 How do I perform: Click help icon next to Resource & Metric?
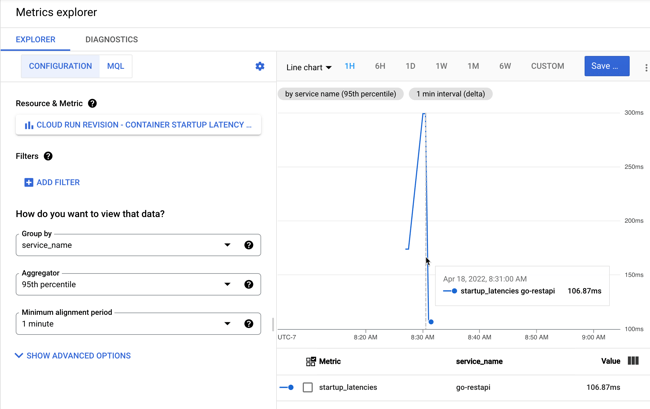(x=92, y=104)
